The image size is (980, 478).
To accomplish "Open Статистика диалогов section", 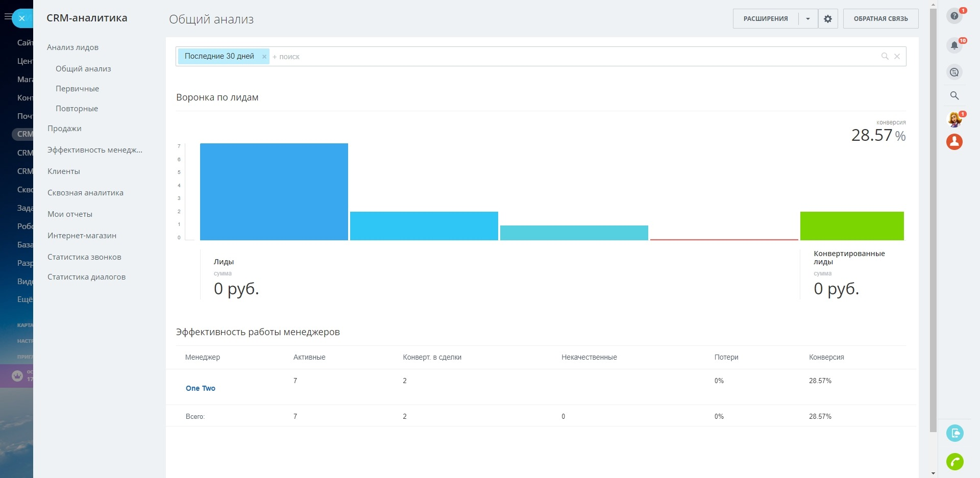I will point(86,277).
